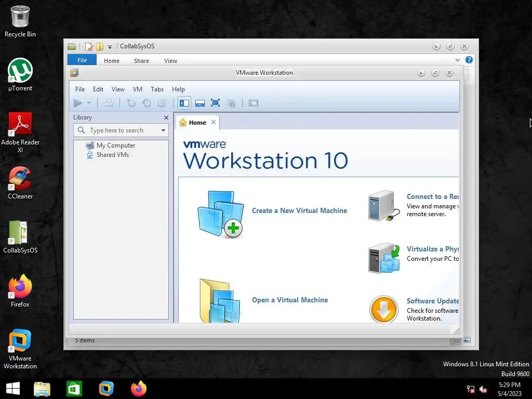Click the Take Snapshot toolbar icon

tap(131, 103)
